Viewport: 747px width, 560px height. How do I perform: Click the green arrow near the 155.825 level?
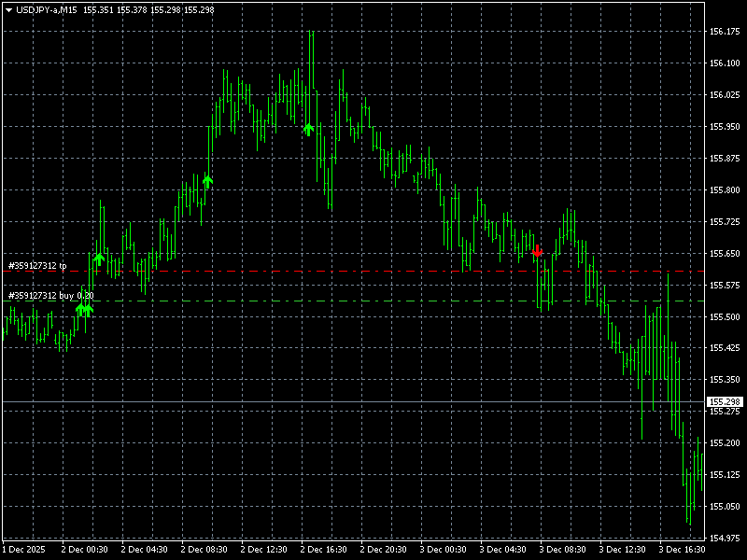pyautogui.click(x=207, y=180)
